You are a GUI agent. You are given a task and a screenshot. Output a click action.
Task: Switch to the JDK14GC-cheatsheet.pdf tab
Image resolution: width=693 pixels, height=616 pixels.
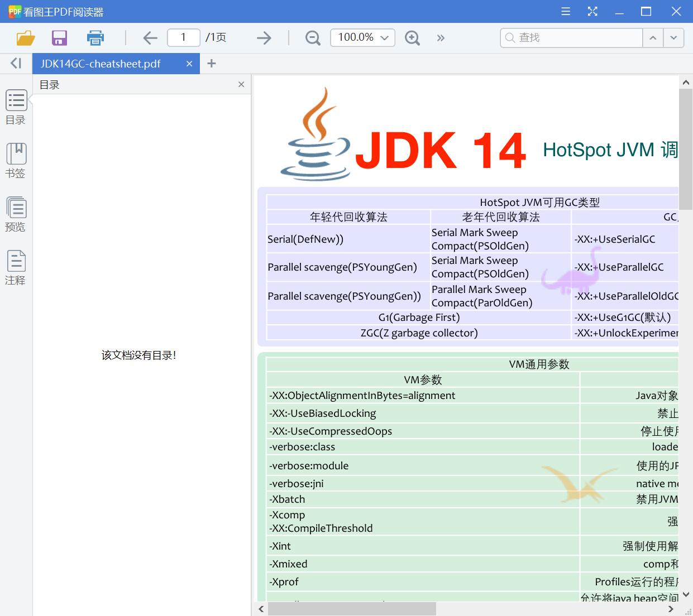pyautogui.click(x=101, y=64)
